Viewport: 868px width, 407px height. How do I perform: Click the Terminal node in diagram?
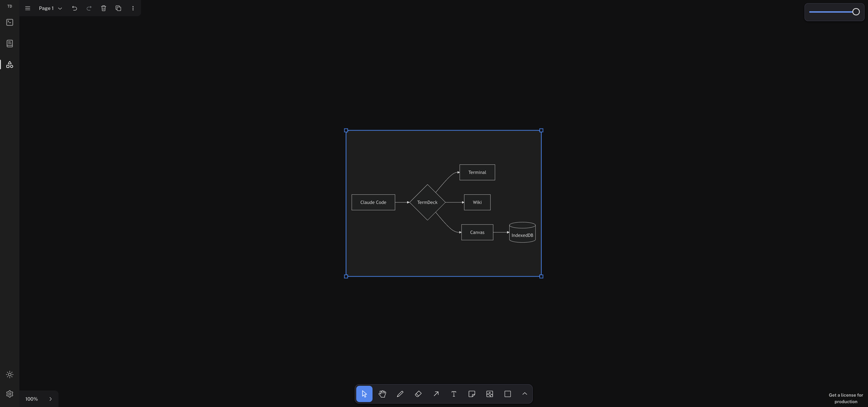(x=477, y=172)
